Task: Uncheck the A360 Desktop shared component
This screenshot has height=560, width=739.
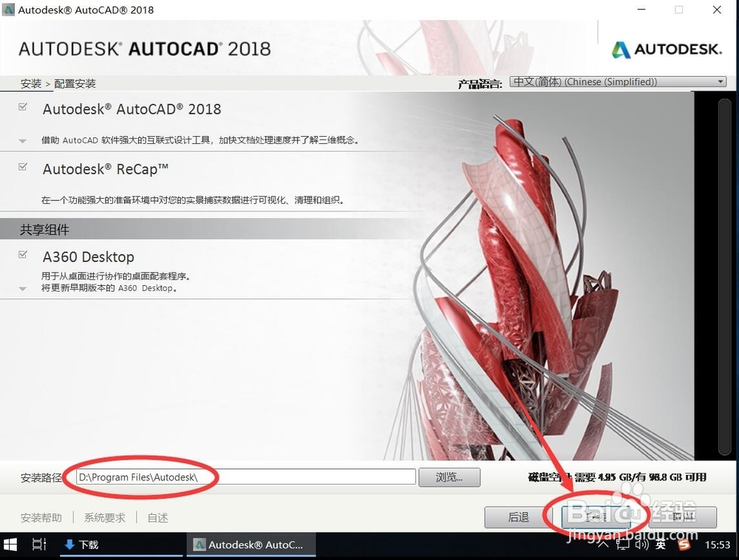Action: coord(22,252)
